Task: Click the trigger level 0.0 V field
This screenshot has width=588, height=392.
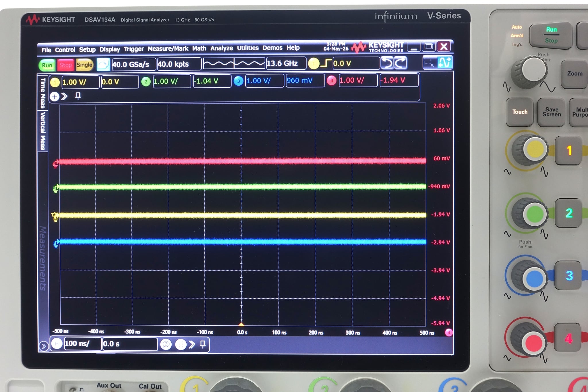Action: coord(356,63)
